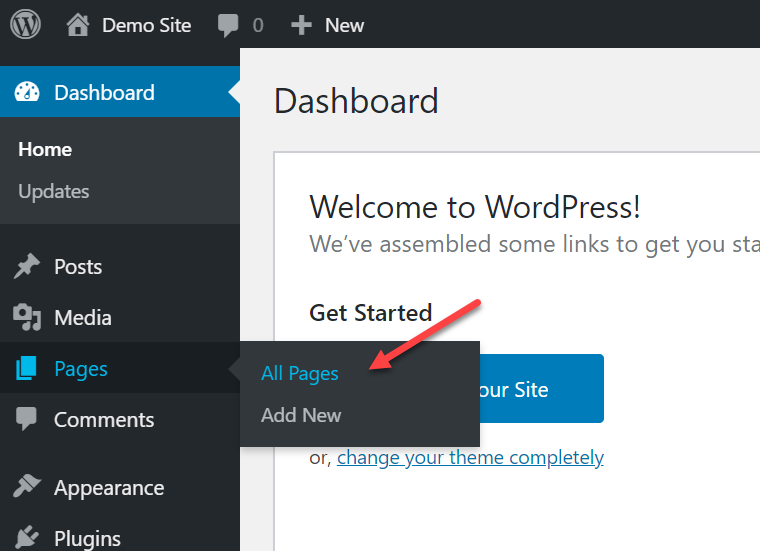Go to Home under Dashboard
This screenshot has width=760, height=551.
pos(45,149)
